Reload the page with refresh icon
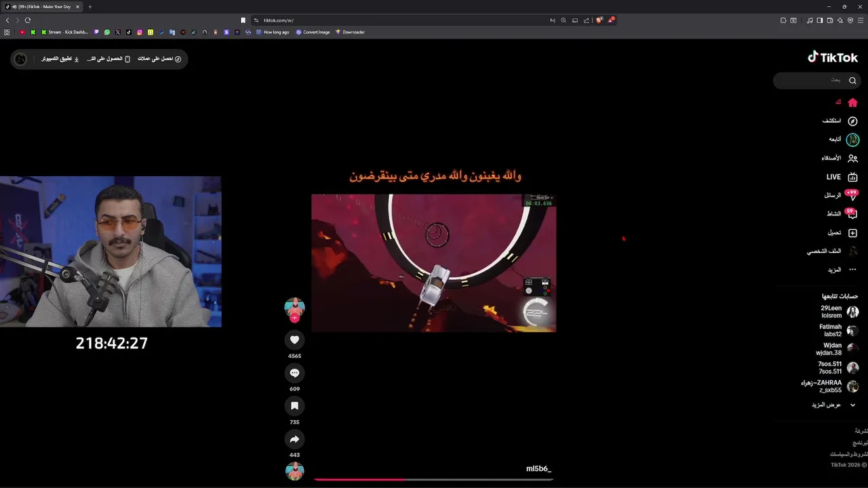 pyautogui.click(x=27, y=20)
